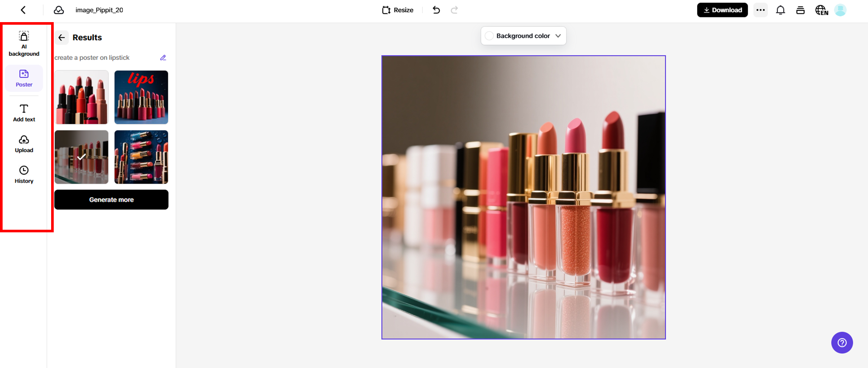Open the Upload panel
Screen dimensions: 868x368
click(24, 144)
